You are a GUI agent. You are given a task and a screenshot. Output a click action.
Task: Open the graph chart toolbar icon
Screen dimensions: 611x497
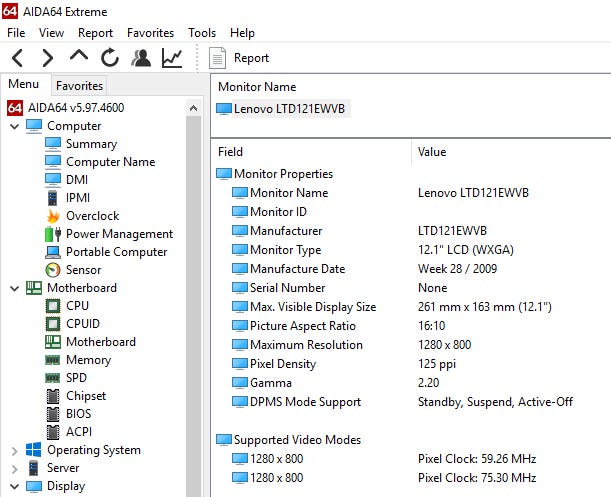point(172,58)
